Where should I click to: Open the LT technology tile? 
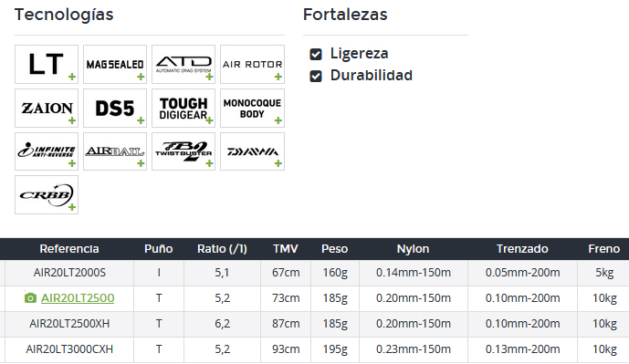47,64
